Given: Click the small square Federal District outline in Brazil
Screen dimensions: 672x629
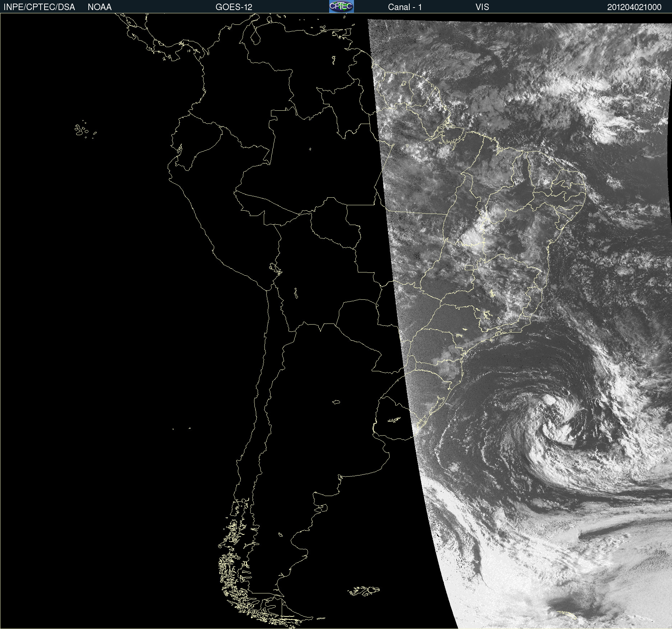Looking at the screenshot, I should pos(469,267).
